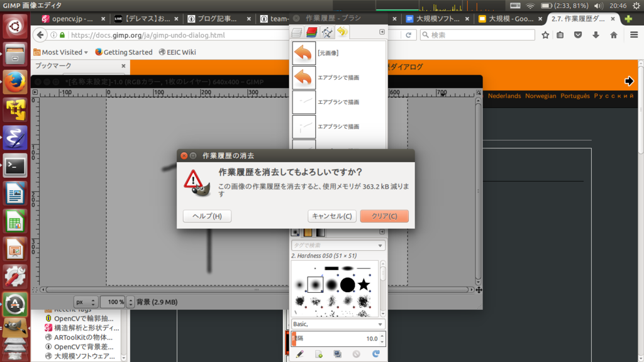This screenshot has width=644, height=362.
Task: Click キャンセル(C) in the clear history dialog
Action: click(332, 216)
